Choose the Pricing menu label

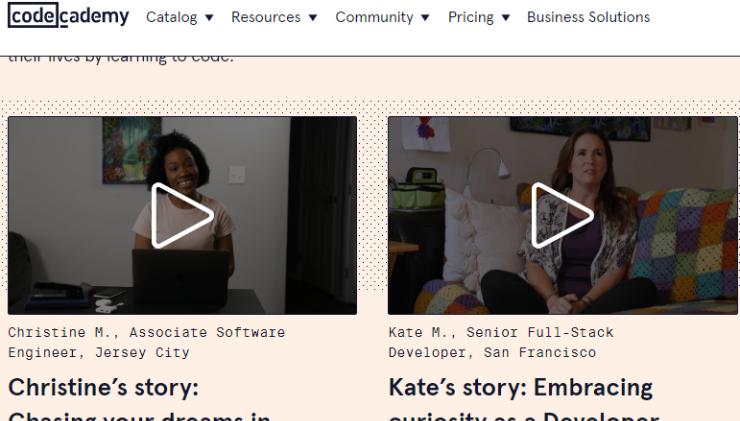(471, 18)
